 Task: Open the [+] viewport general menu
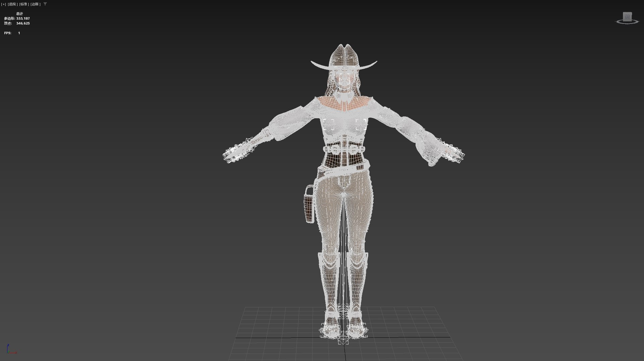[4, 4]
